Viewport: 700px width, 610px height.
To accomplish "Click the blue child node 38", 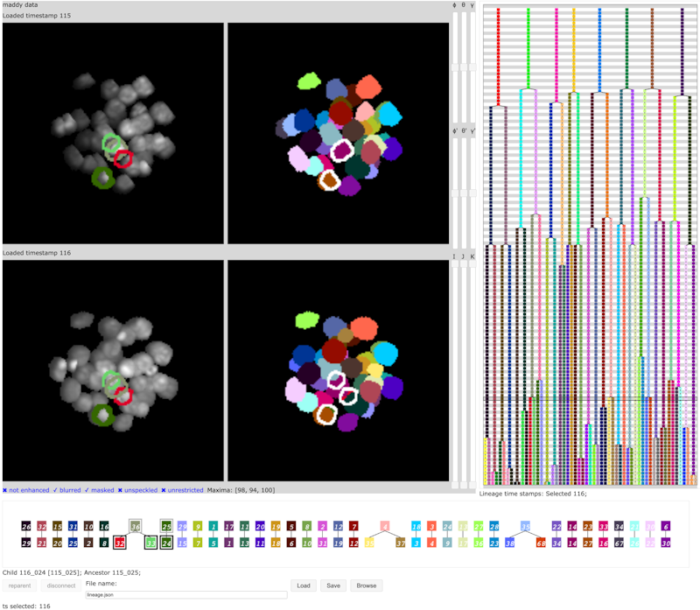I will click(510, 543).
